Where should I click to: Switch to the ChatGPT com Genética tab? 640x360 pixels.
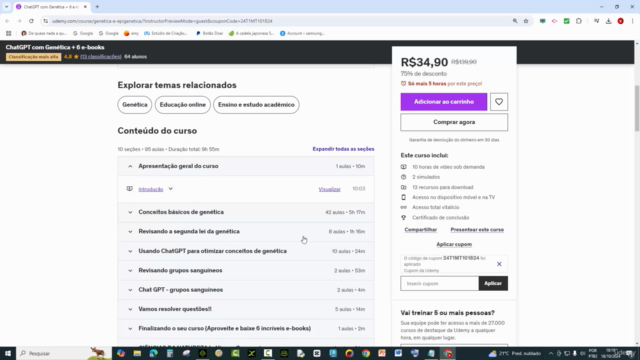click(51, 7)
